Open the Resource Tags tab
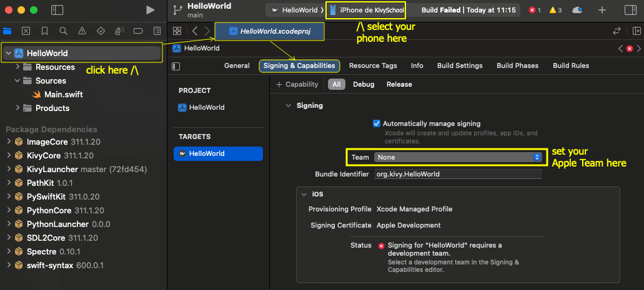The width and height of the screenshot is (644, 290). click(x=373, y=65)
